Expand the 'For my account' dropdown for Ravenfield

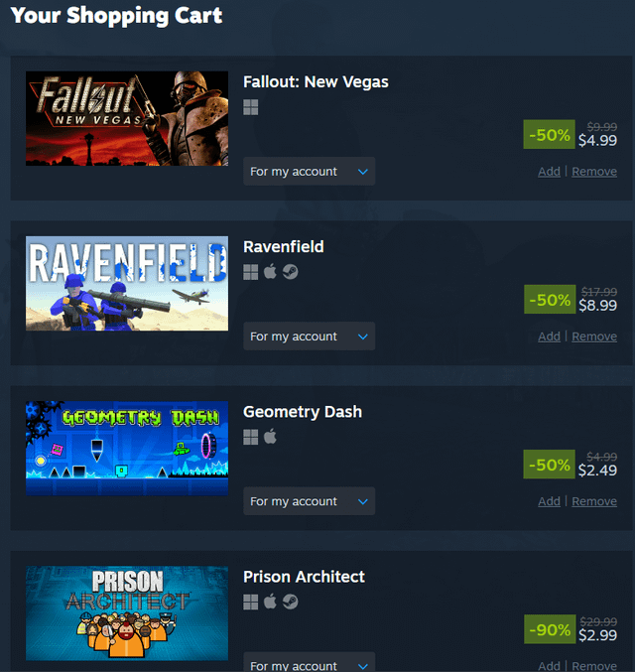(309, 336)
